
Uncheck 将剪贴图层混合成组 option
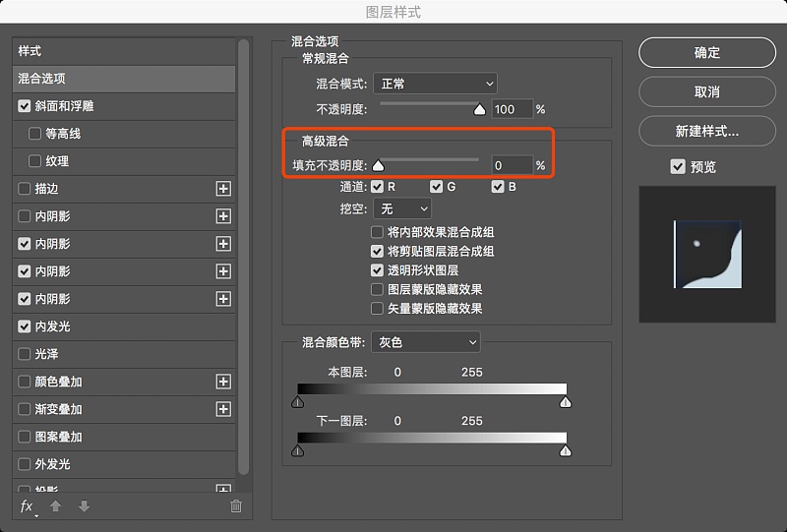tap(377, 251)
